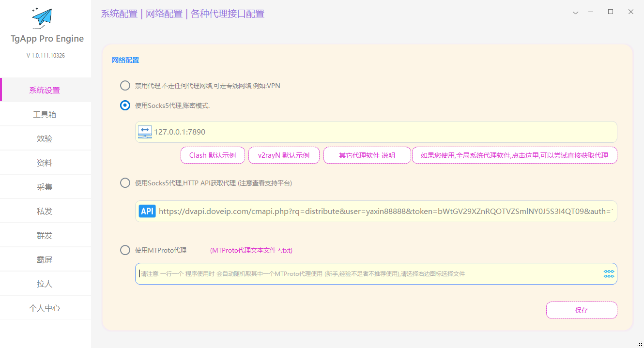This screenshot has width=644, height=348.
Task: Click the doveip API URL input field
Action: coord(385,212)
